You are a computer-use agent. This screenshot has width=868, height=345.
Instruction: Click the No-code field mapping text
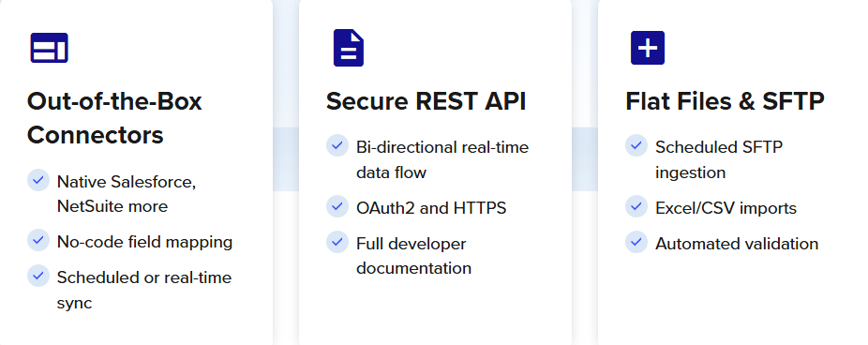145,242
